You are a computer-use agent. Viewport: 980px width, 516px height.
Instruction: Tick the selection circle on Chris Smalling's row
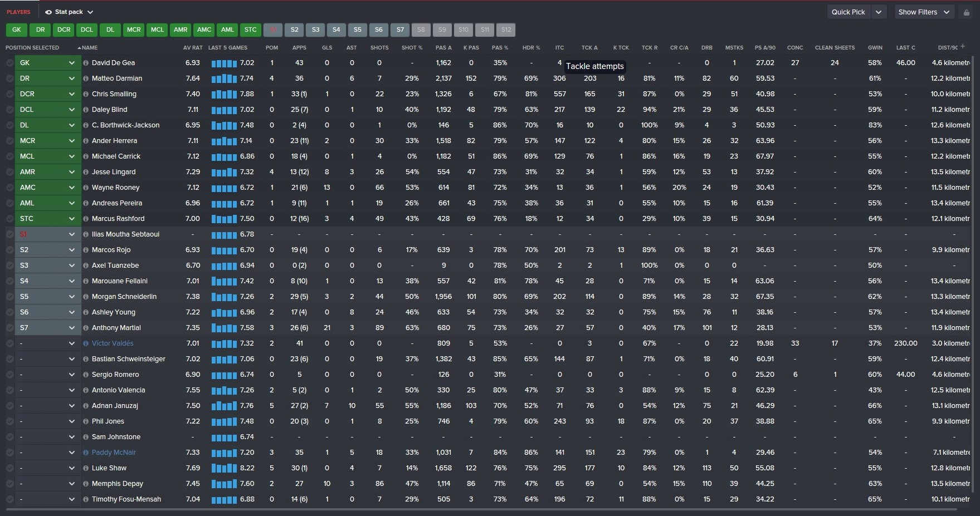coord(9,94)
